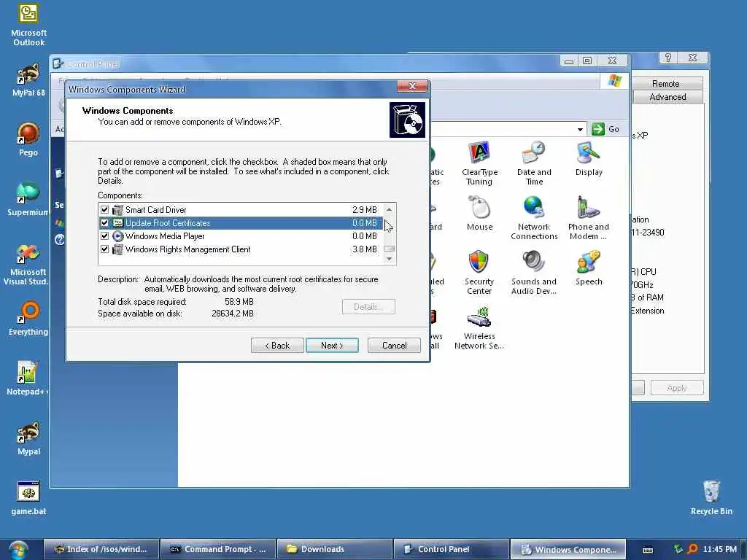Screen dimensions: 747x560
Task: Switch to Downloads taskbar window
Action: (335, 549)
